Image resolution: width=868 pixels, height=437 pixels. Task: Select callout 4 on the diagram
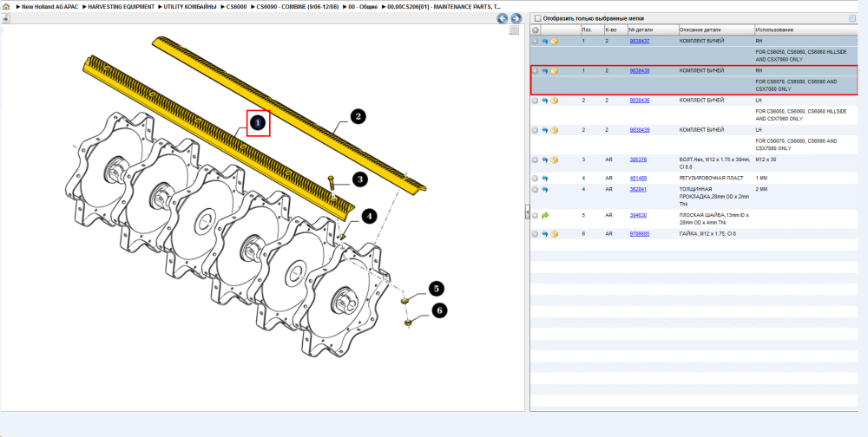pos(369,216)
